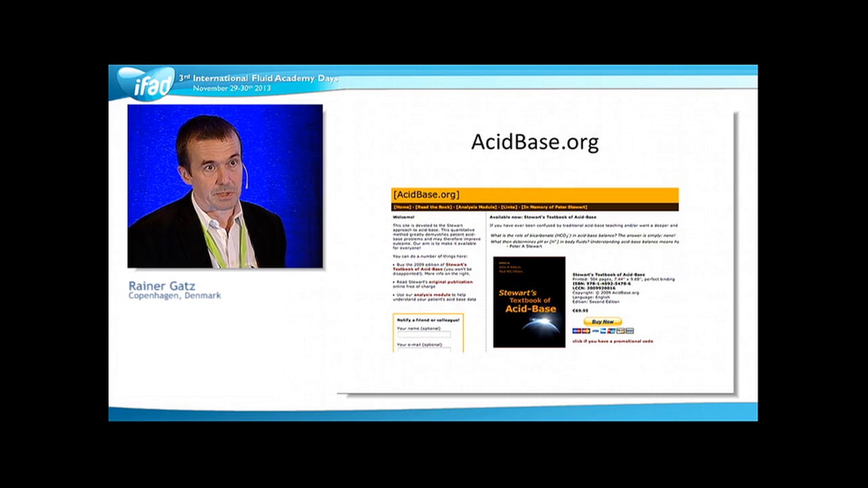Click the "Rainer Gatz" speaker name
This screenshot has width=868, height=488.
tap(161, 286)
